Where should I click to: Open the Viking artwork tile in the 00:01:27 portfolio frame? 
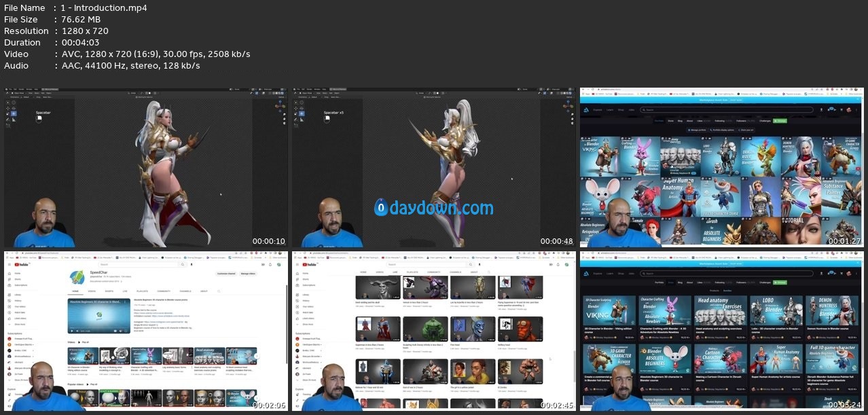tap(600, 156)
